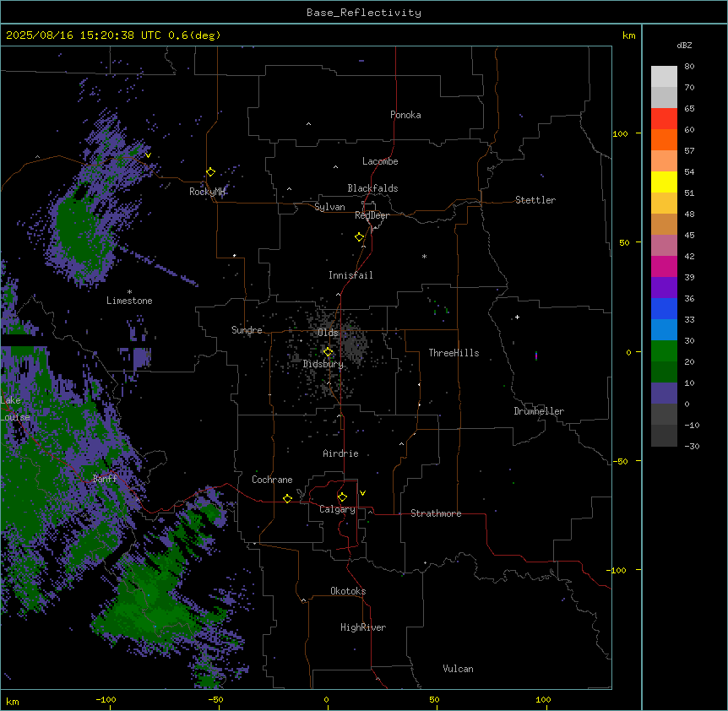The image size is (728, 711).
Task: Pick the orange 57-60 dBZ legend swatch
Action: click(x=664, y=139)
